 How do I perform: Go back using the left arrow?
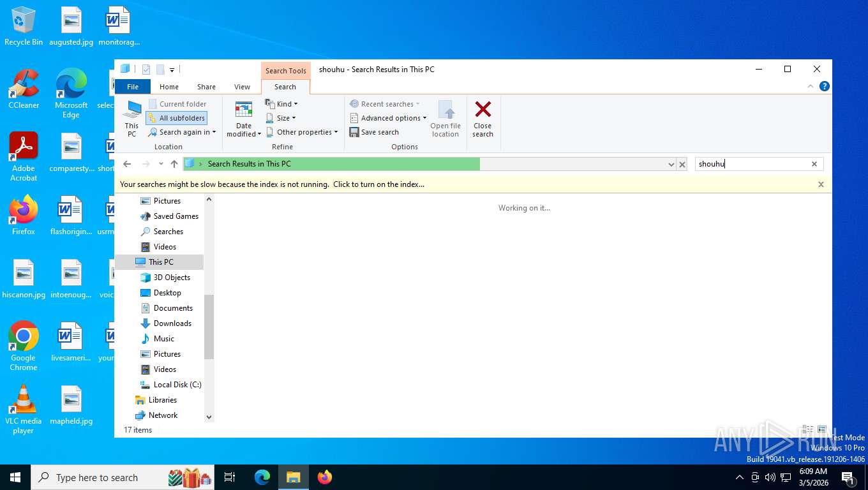(x=127, y=164)
